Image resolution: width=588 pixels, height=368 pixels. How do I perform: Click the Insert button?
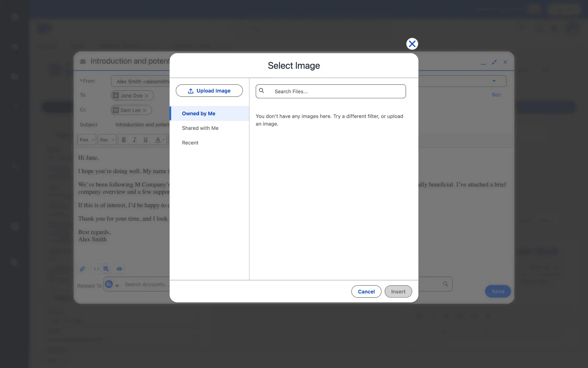pyautogui.click(x=398, y=292)
